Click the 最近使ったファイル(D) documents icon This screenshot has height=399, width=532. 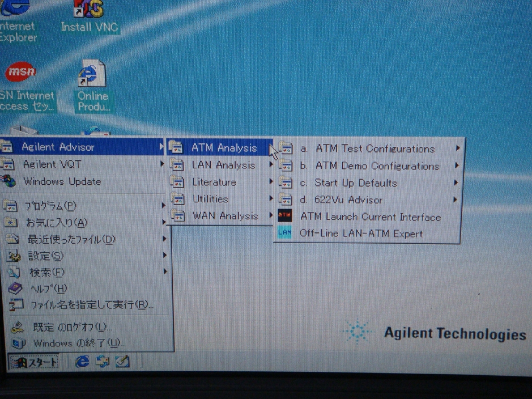tap(12, 239)
